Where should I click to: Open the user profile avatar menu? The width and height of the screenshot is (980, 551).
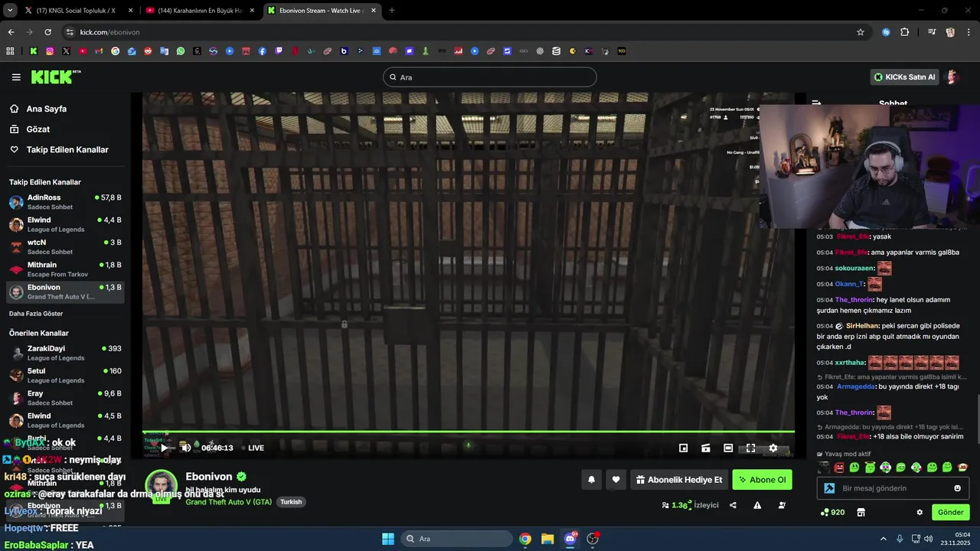952,77
